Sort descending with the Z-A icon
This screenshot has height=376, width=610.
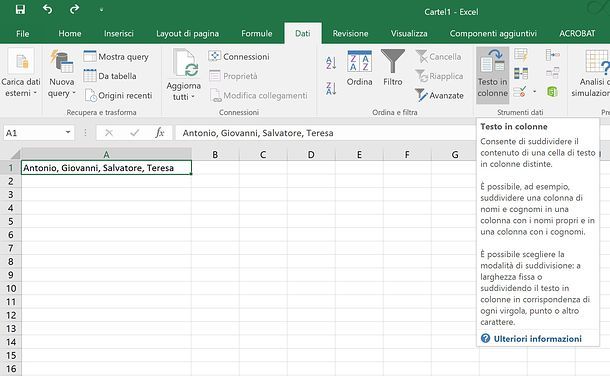[331, 89]
